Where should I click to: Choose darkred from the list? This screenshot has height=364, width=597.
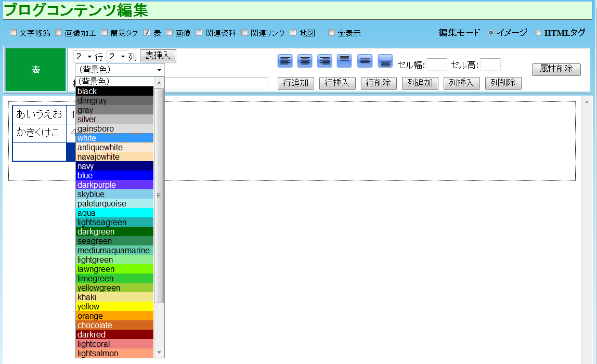coord(114,335)
